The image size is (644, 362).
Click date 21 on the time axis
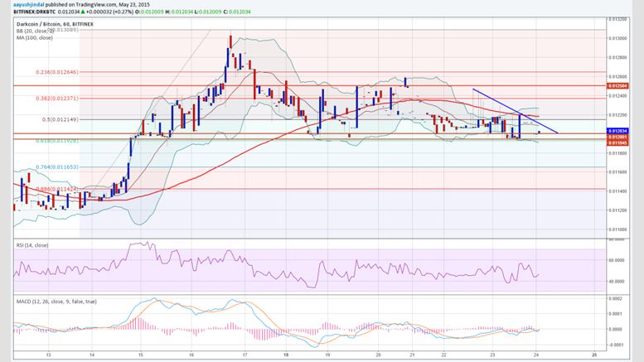click(412, 355)
